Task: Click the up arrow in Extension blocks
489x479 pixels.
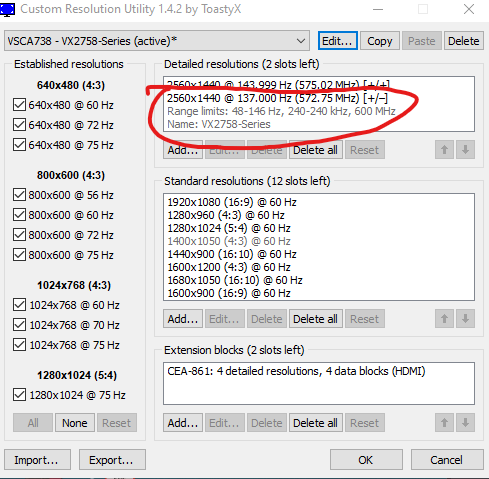Action: [444, 423]
